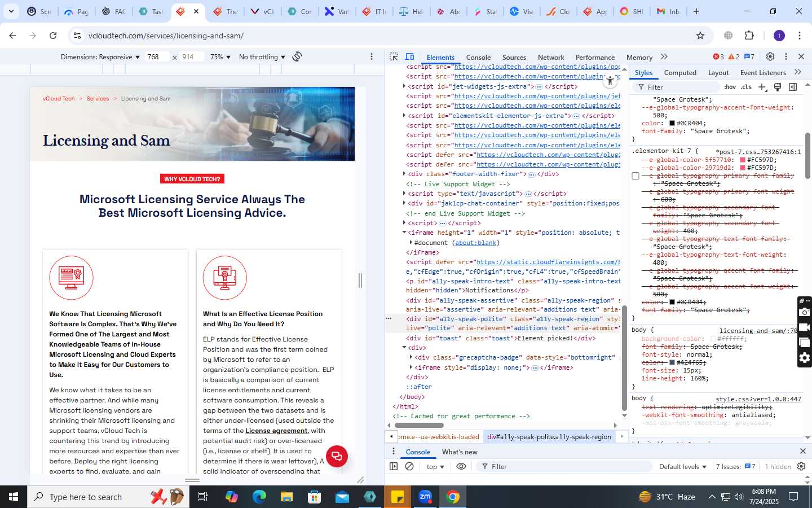The height and width of the screenshot is (508, 812).
Task: Activate the inspect element picker tool
Action: tap(394, 56)
